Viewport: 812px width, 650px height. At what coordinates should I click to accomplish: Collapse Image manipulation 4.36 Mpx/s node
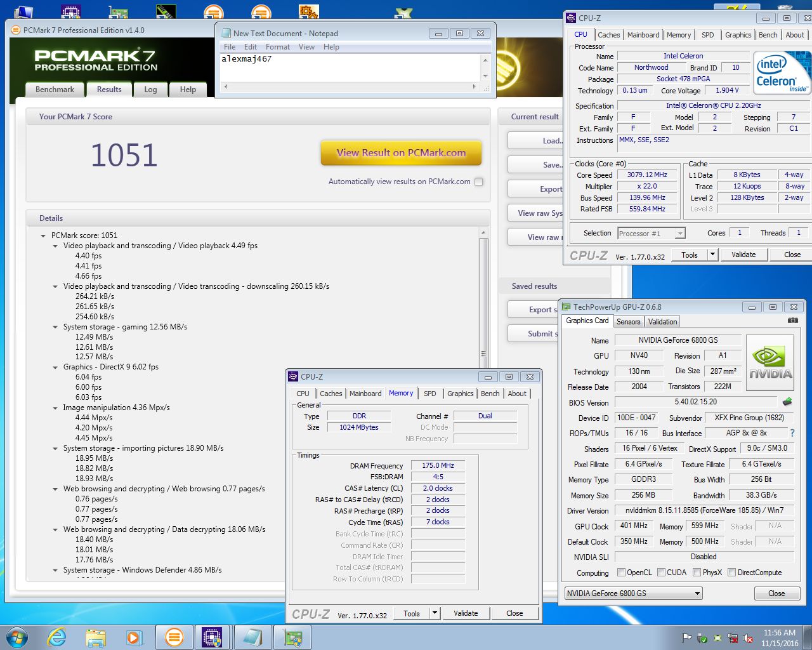[55, 408]
